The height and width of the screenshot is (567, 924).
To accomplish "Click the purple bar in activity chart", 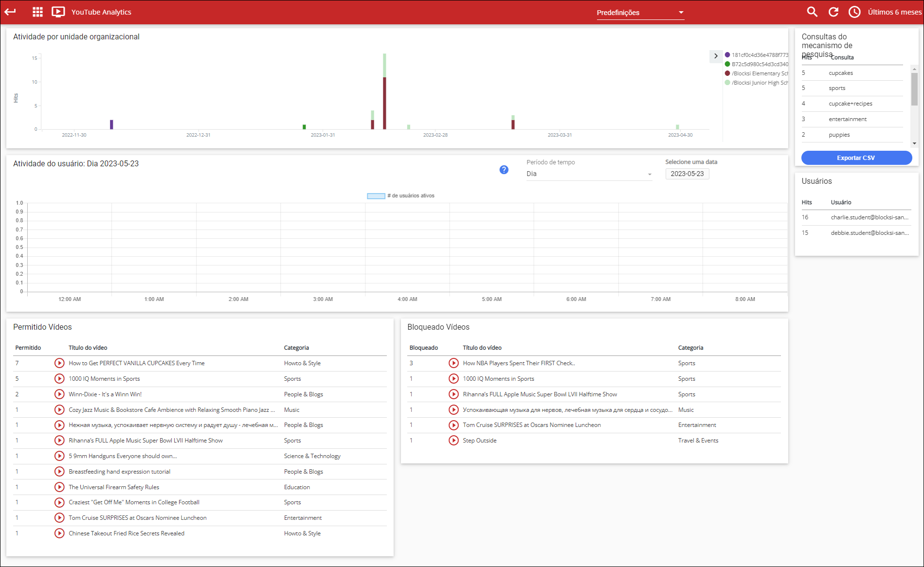I will click(x=111, y=124).
